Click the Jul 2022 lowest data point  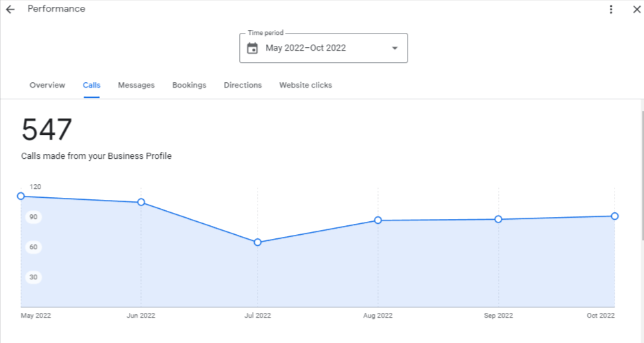[x=258, y=242]
